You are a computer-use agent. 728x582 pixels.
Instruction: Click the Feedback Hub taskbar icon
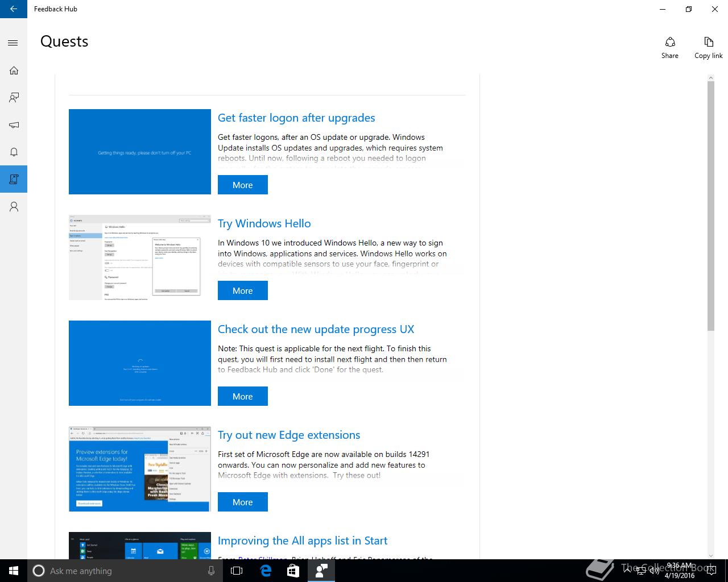point(321,571)
